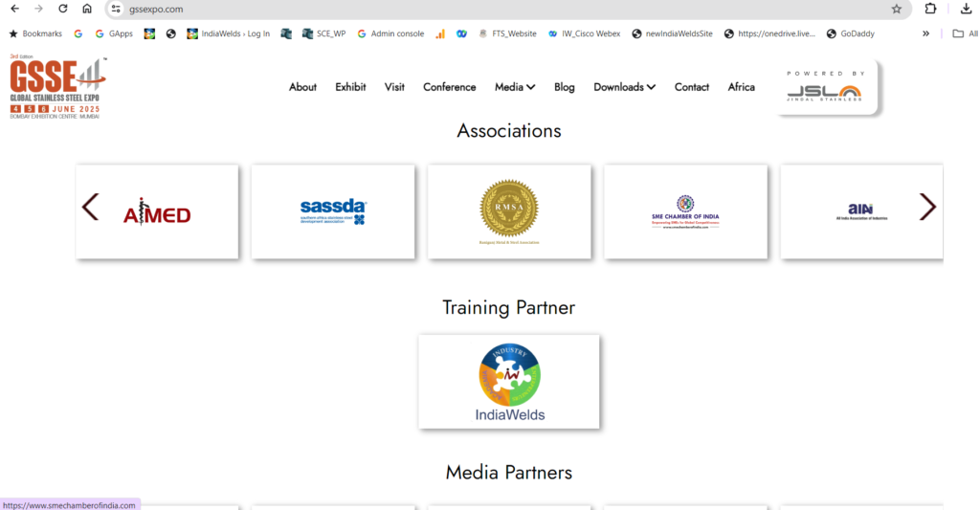Click the Training Partner heading text
Screen dimensions: 980x510
point(509,307)
